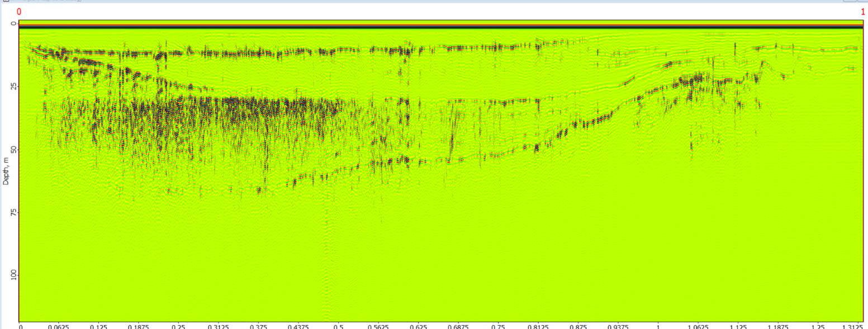This screenshot has height=329, width=868.
Task: Click the red marker label 0 at top-left
Action: [19, 11]
